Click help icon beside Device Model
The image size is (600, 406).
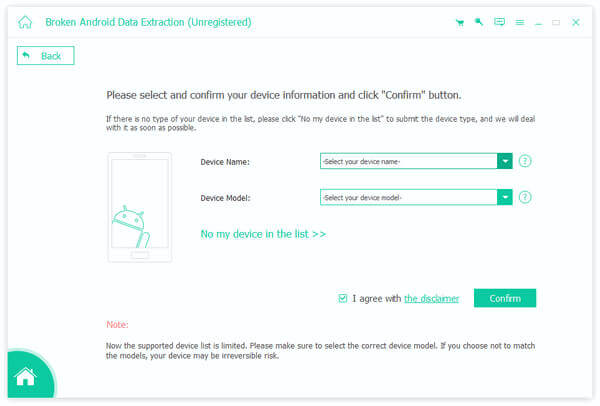[525, 197]
